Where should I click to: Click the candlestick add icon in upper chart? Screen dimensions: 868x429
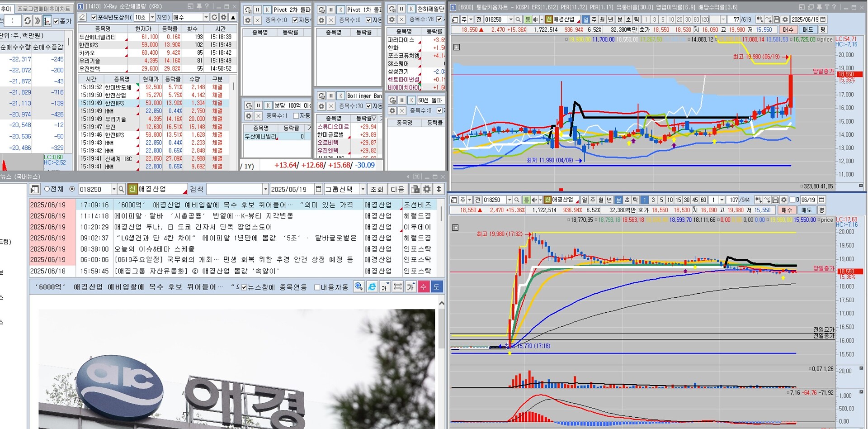click(x=759, y=19)
